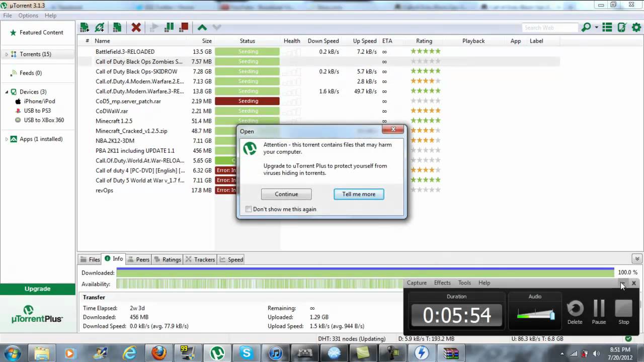This screenshot has width=644, height=362.
Task: Click the Start torrent play icon
Action: tap(154, 27)
